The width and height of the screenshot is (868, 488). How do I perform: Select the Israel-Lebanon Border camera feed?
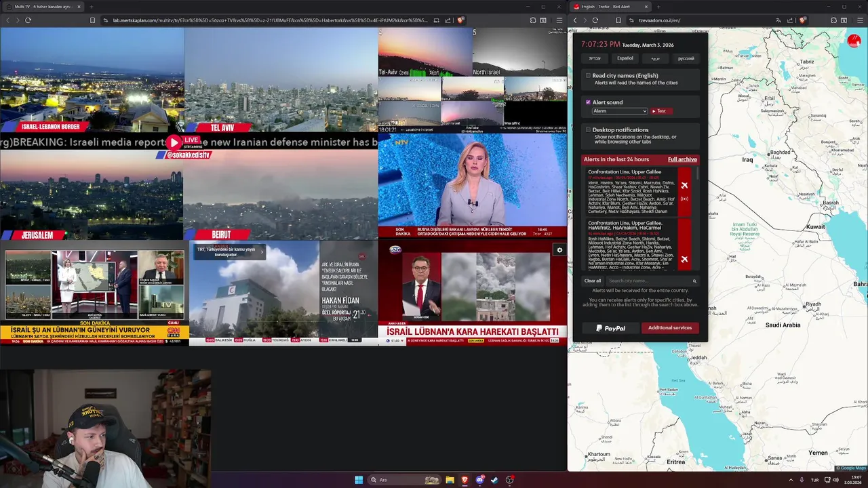(x=92, y=80)
